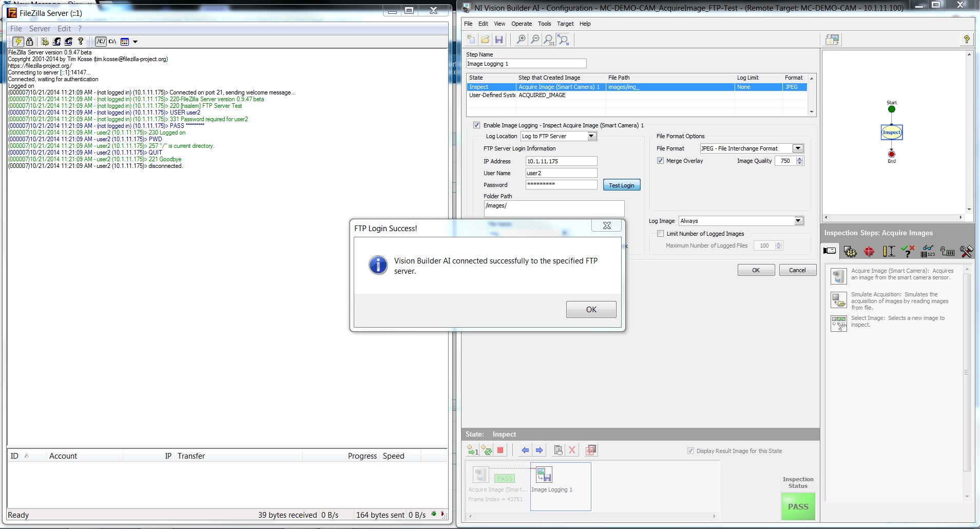
Task: Expand the FileZilla toolbar sort dropdown arrow
Action: tap(136, 42)
